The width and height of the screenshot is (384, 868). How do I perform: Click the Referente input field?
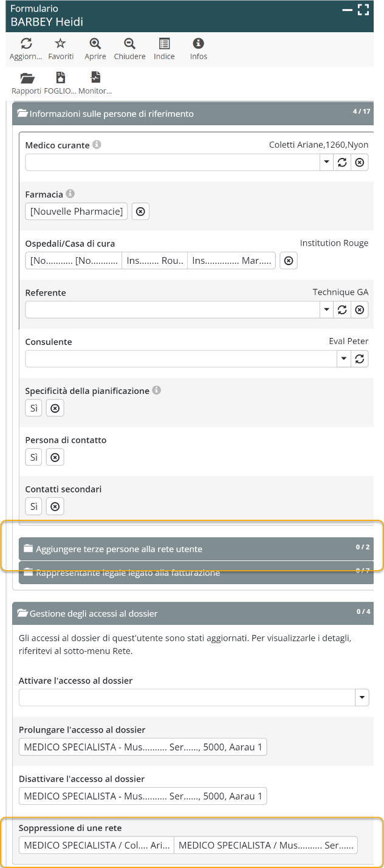(x=172, y=310)
